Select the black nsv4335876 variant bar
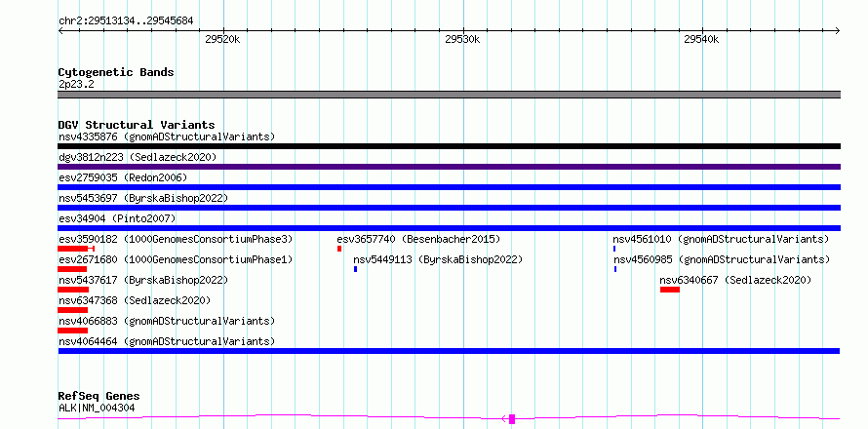Viewport: 868px width, 429px height. pyautogui.click(x=449, y=146)
